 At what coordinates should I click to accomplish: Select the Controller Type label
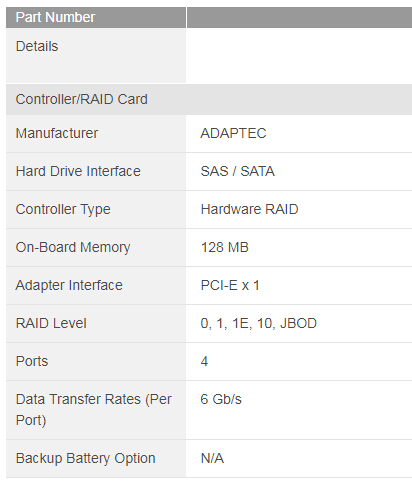(63, 210)
